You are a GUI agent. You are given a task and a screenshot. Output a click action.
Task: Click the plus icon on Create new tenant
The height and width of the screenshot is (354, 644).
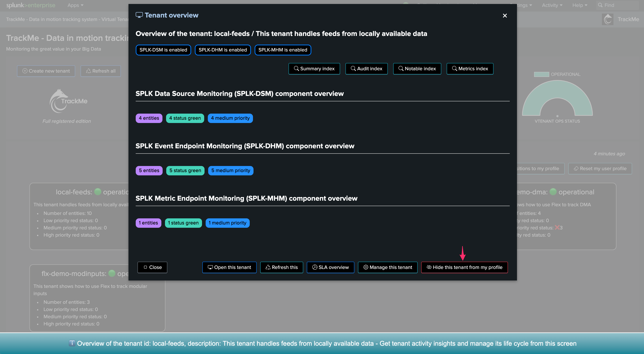point(25,71)
